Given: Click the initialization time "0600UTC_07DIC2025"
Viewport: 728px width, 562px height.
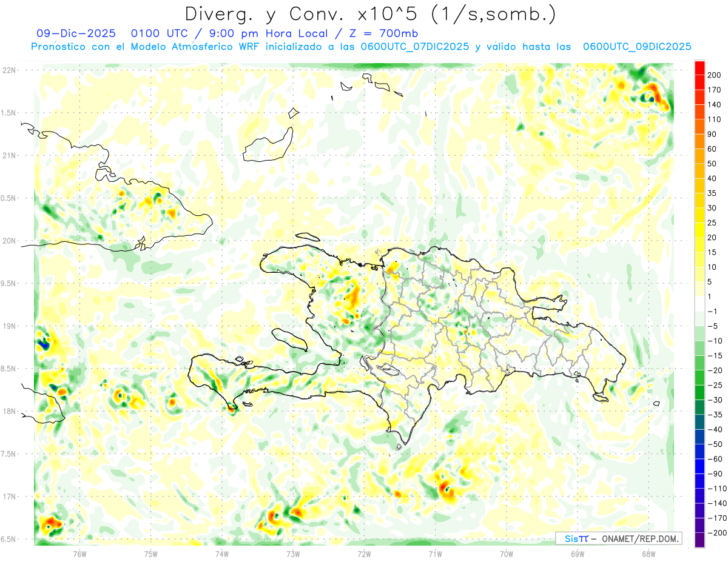Looking at the screenshot, I should (414, 47).
